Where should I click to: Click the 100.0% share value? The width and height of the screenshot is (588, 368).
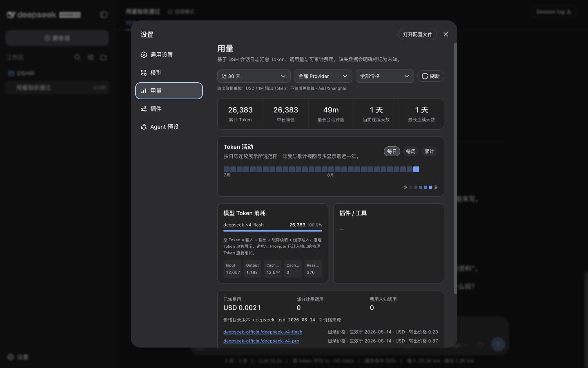[x=314, y=225]
